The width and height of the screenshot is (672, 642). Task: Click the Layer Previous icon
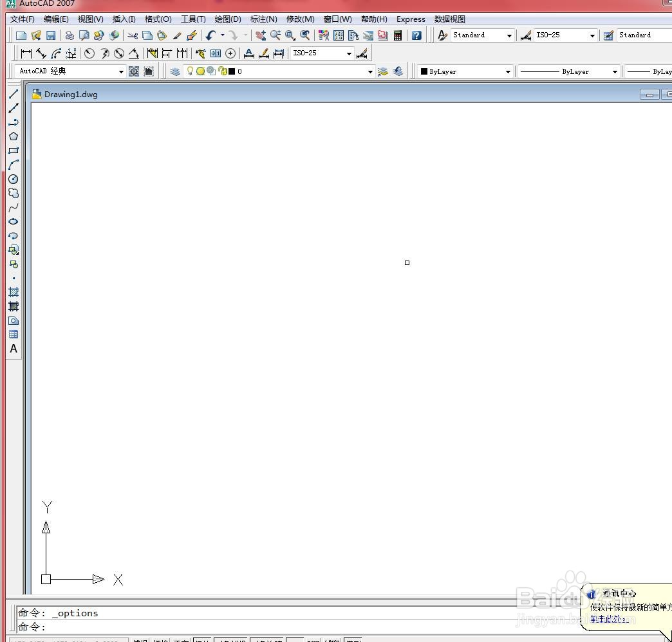pos(398,71)
